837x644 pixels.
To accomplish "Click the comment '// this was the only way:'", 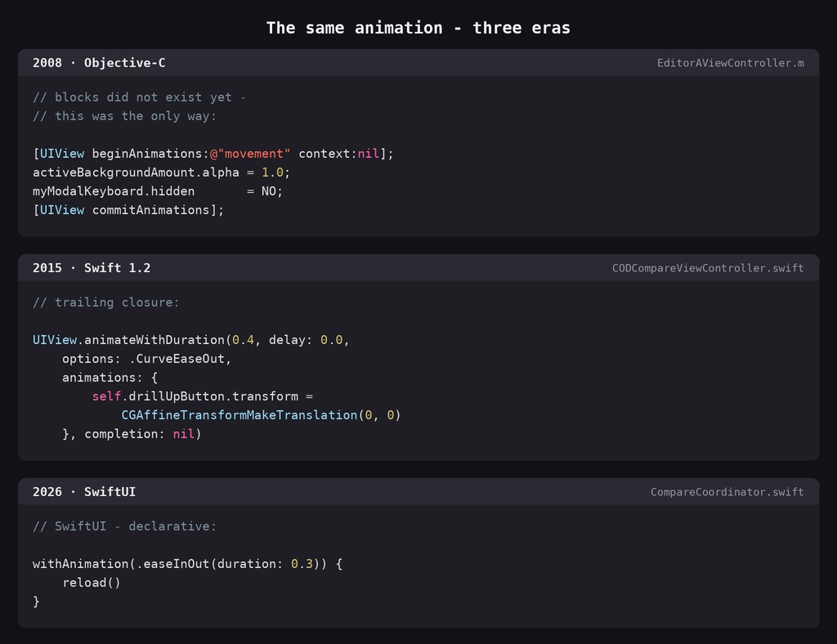I will click(x=124, y=116).
